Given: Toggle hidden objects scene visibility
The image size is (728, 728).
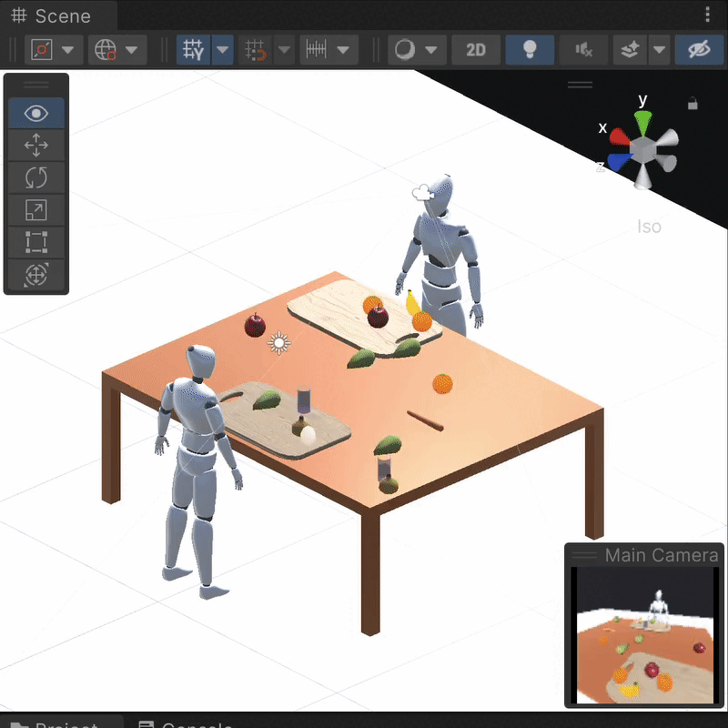Looking at the screenshot, I should (x=699, y=49).
